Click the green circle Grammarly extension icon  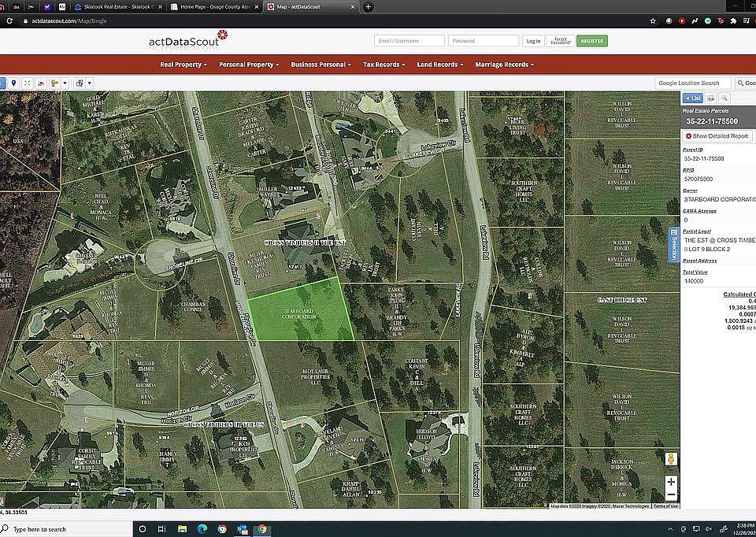click(708, 20)
